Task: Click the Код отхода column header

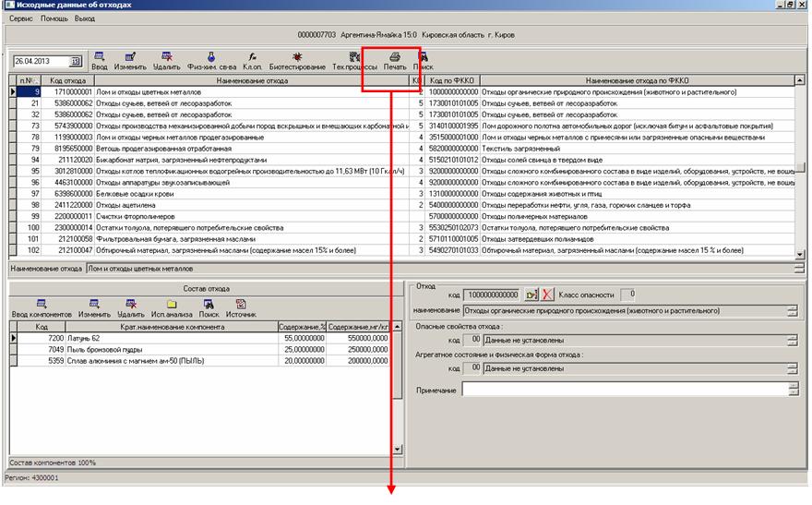Action: [x=68, y=81]
